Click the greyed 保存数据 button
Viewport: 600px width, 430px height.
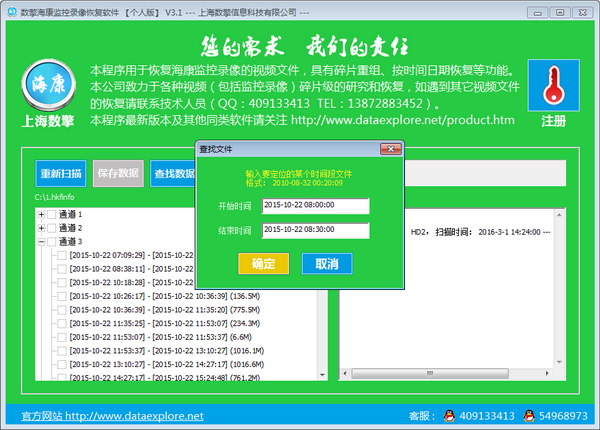tap(118, 173)
